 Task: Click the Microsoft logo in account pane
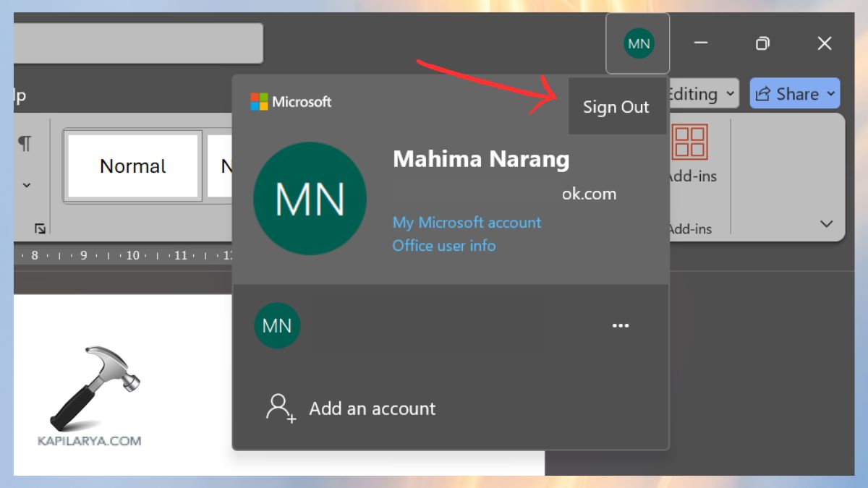[258, 101]
